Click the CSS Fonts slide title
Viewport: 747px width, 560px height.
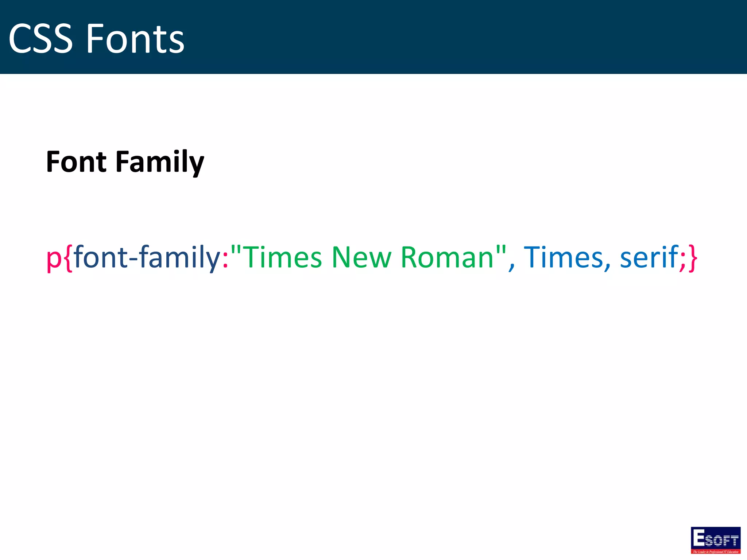click(96, 39)
